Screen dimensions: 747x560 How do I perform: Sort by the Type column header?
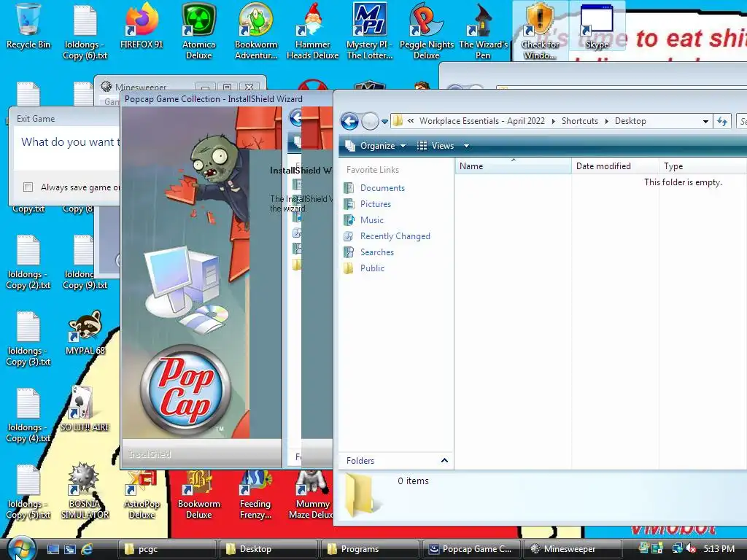click(703, 166)
